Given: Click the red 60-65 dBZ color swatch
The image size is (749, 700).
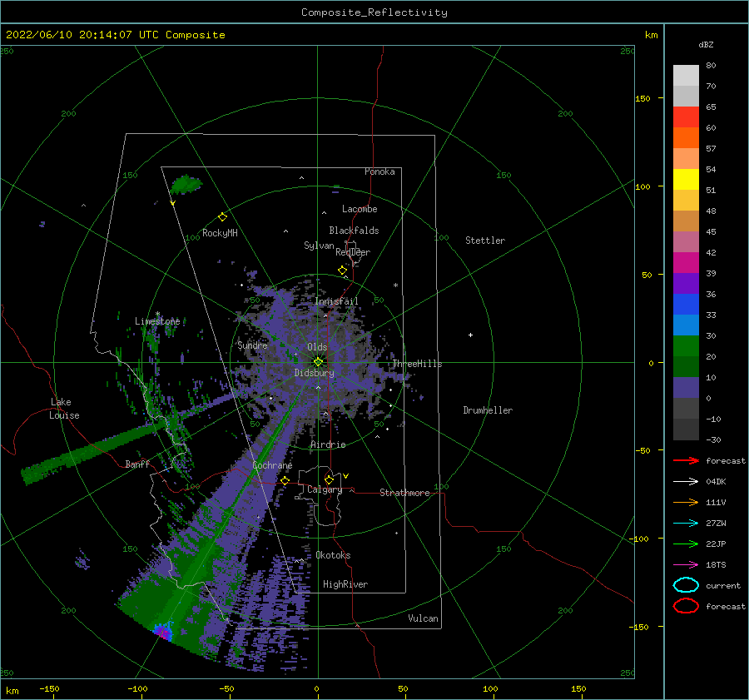Looking at the screenshot, I should [x=686, y=117].
